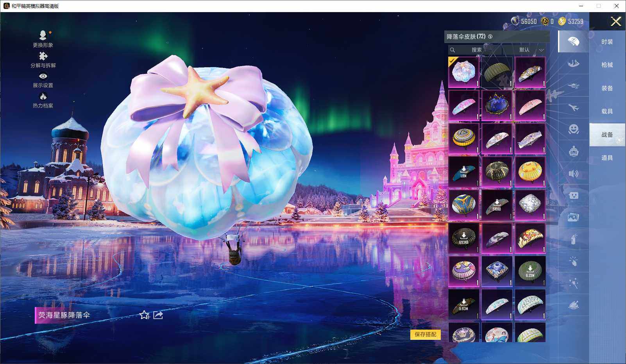This screenshot has width=626, height=364.
Task: Download the parachute skin labeled 510KB
Action: pos(497,205)
